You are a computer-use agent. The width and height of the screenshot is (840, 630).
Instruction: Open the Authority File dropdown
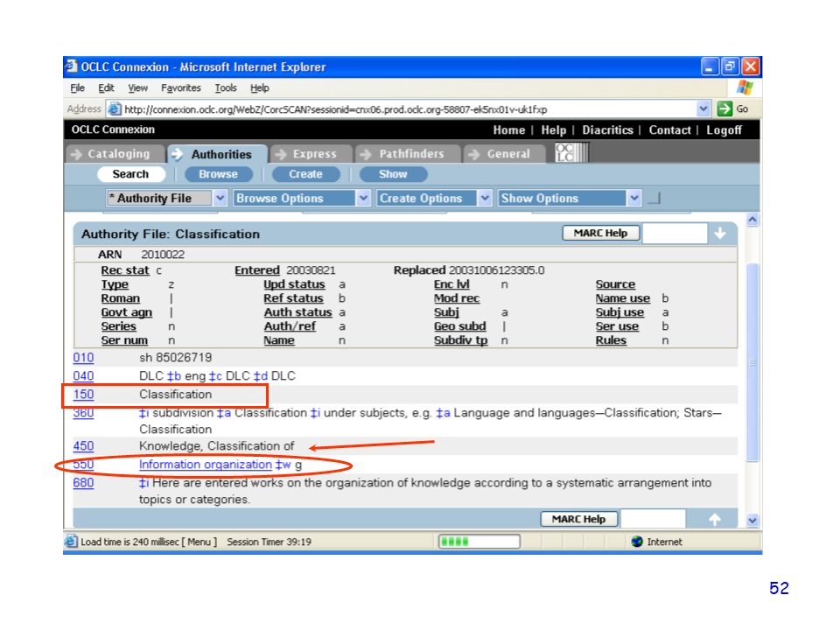(x=220, y=199)
